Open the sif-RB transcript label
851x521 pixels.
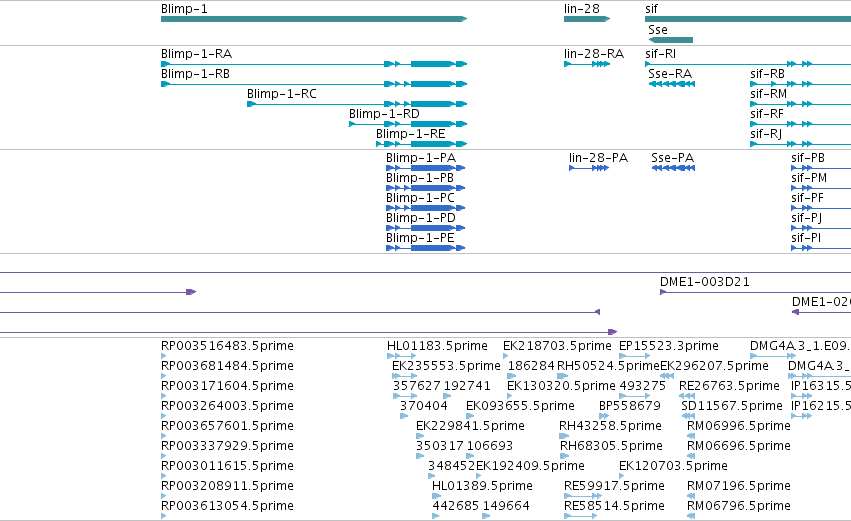coord(767,74)
